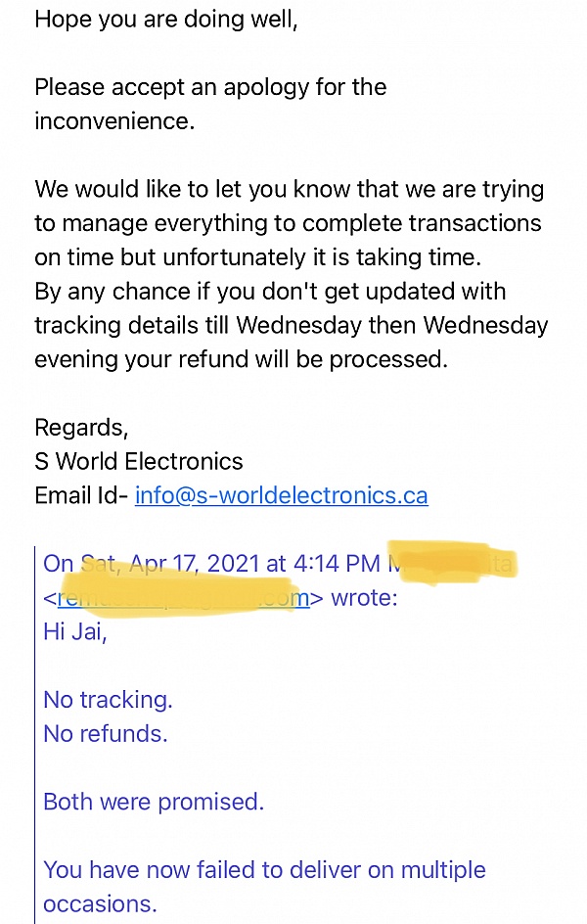587x924 pixels.
Task: Open the info@s-worldelectronics.ca email link
Action: [282, 495]
